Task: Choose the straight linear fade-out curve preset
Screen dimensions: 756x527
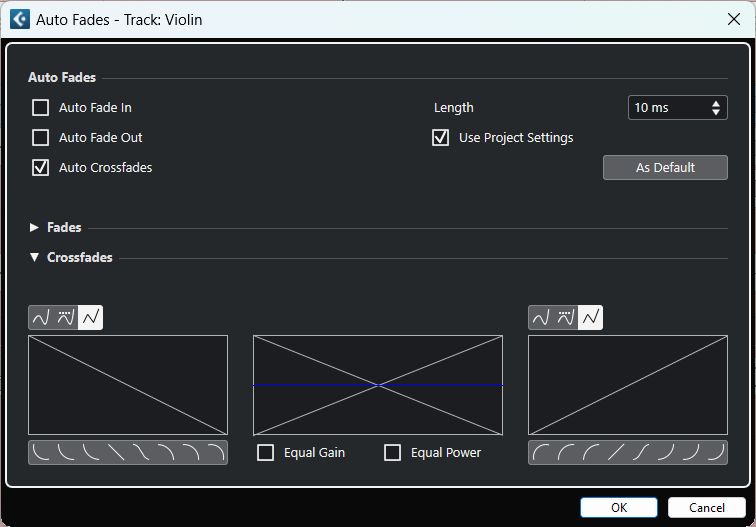Action: (116, 453)
